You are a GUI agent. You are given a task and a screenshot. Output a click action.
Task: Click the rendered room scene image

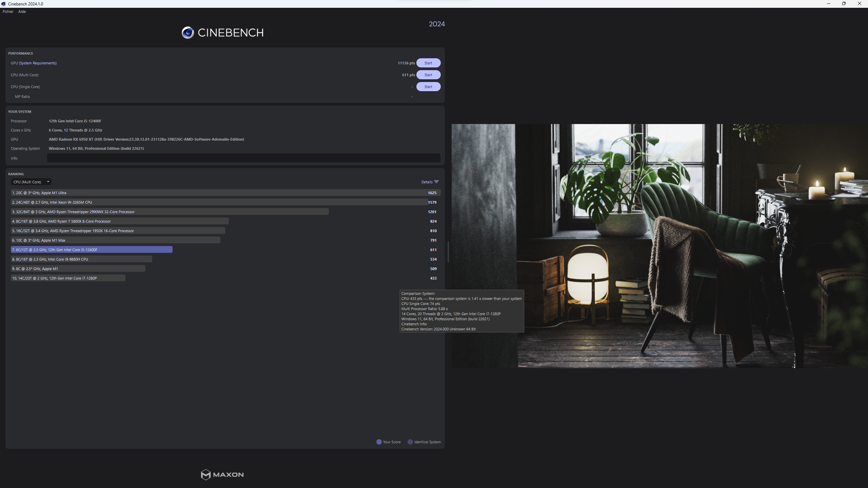click(x=659, y=246)
